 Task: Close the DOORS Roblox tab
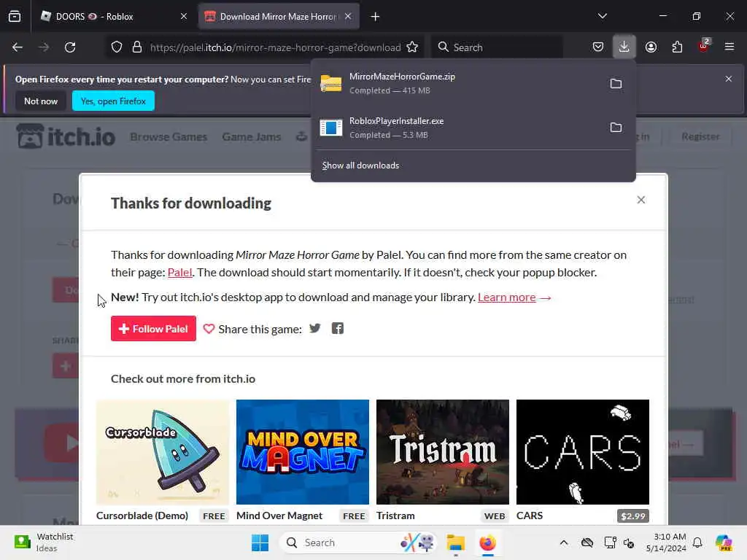pyautogui.click(x=184, y=16)
